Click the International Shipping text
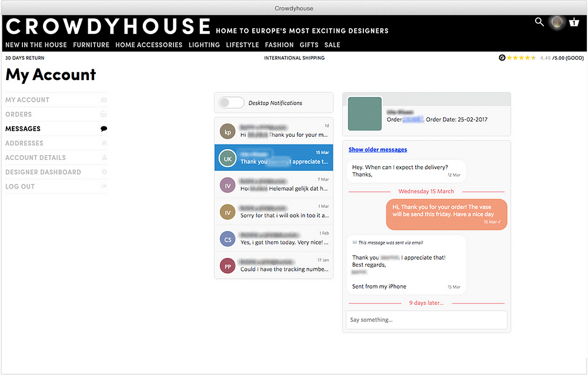The width and height of the screenshot is (588, 376). [295, 58]
